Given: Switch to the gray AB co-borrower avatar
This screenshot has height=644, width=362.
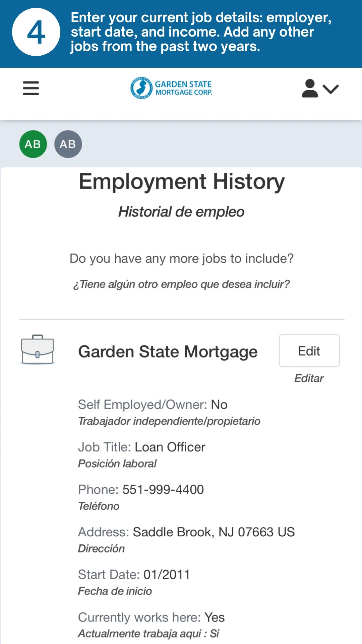Looking at the screenshot, I should 68,144.
